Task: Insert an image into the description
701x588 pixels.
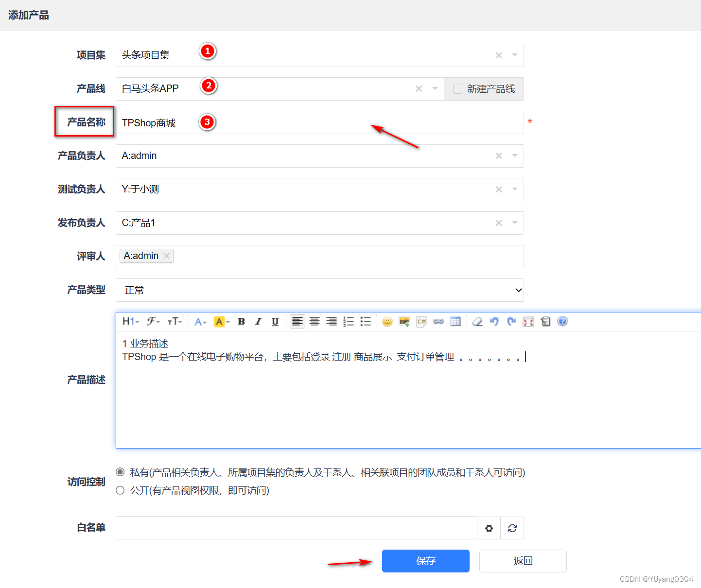Action: [x=404, y=321]
